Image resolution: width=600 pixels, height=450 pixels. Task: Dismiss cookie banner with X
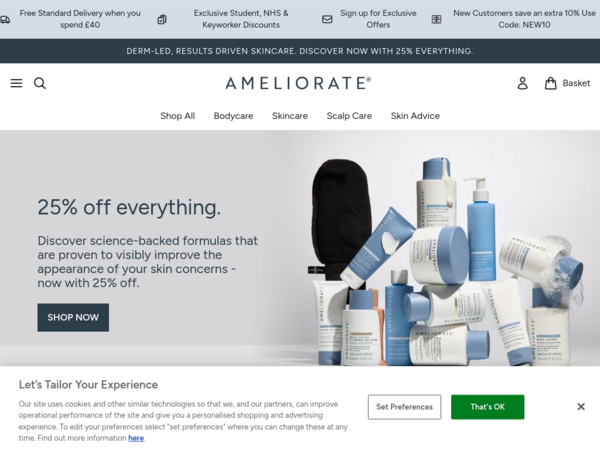coord(581,407)
